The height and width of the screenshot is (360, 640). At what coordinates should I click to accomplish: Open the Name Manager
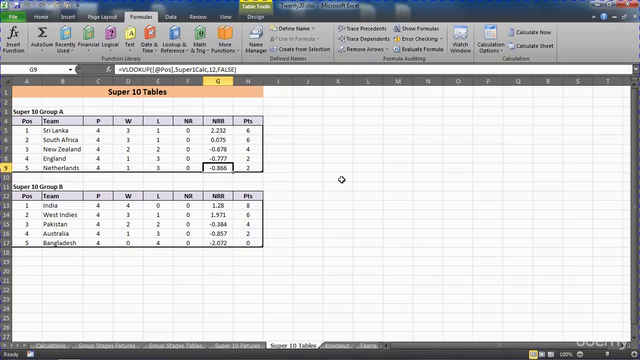tap(256, 39)
